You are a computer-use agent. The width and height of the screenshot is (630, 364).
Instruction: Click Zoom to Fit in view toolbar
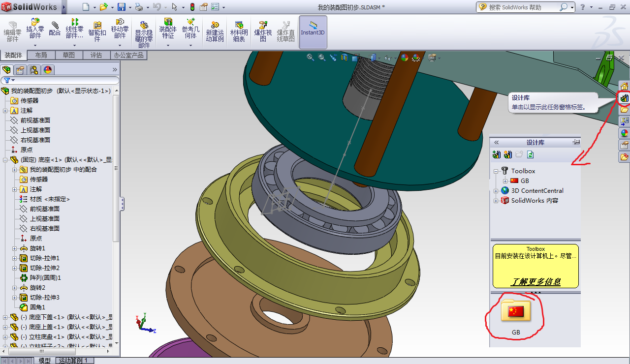(x=311, y=58)
